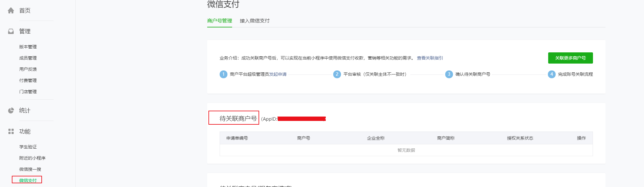The image size is (644, 187).
Task: Click 申请单编号 column header
Action: pos(237,138)
